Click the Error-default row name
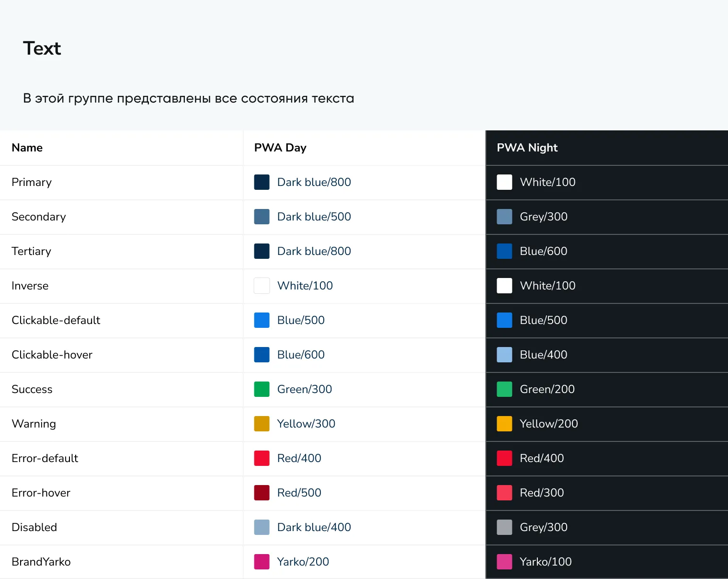 pos(45,458)
